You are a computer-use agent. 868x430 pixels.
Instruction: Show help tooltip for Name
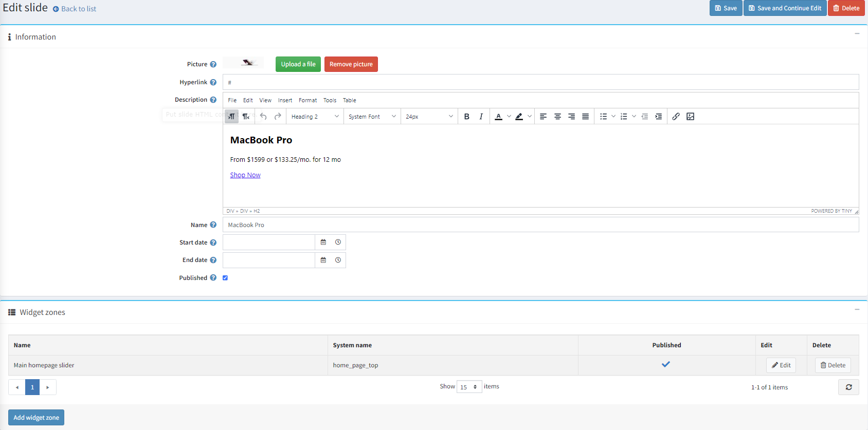(x=213, y=225)
